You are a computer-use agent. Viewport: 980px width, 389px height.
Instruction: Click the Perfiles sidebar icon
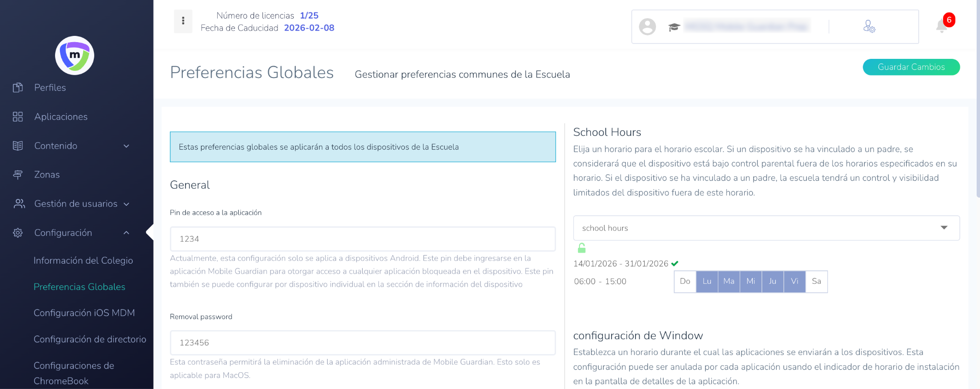coord(18,88)
